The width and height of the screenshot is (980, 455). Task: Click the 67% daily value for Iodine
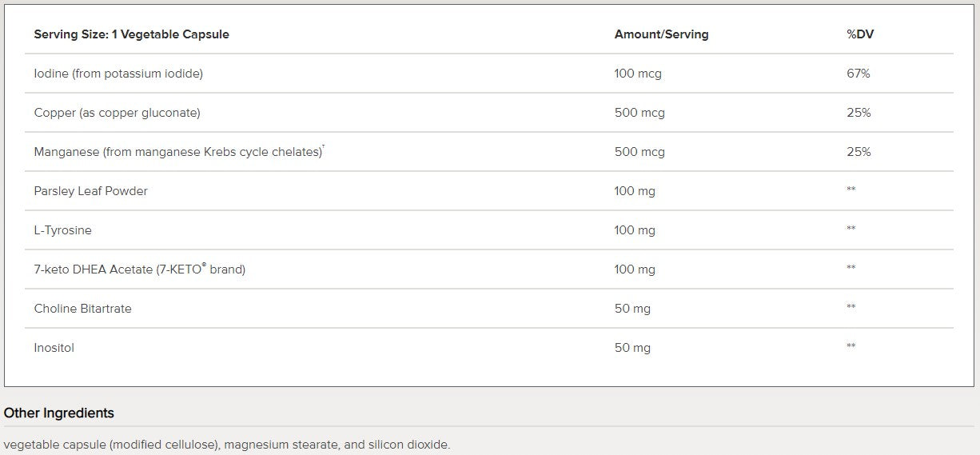click(x=858, y=74)
